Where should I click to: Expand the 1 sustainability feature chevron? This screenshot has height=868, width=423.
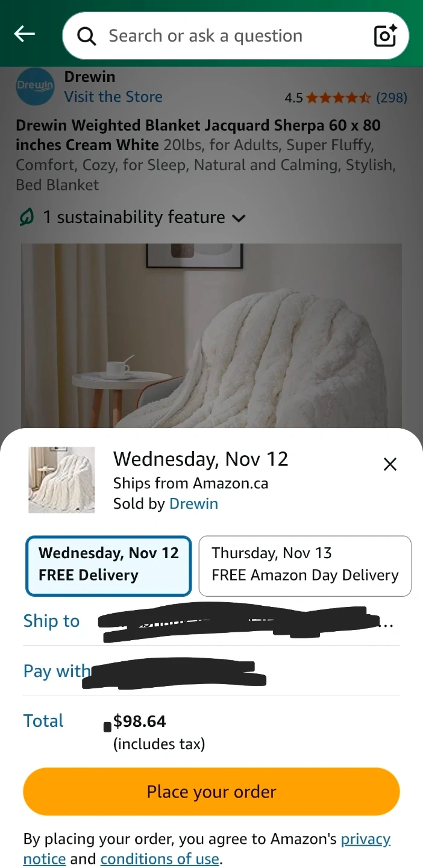click(x=239, y=218)
